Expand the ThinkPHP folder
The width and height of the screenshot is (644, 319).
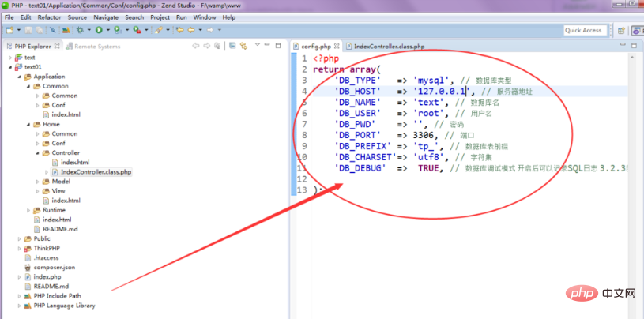[x=21, y=248]
